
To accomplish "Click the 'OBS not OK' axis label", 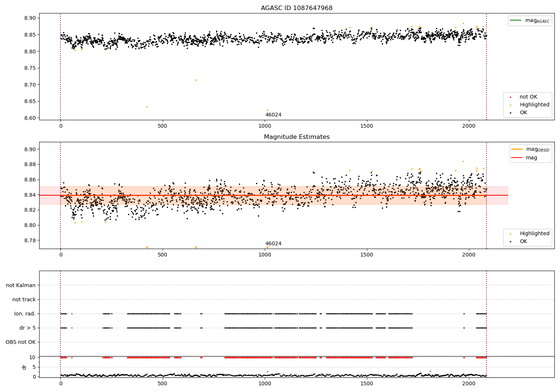I will coord(21,342).
